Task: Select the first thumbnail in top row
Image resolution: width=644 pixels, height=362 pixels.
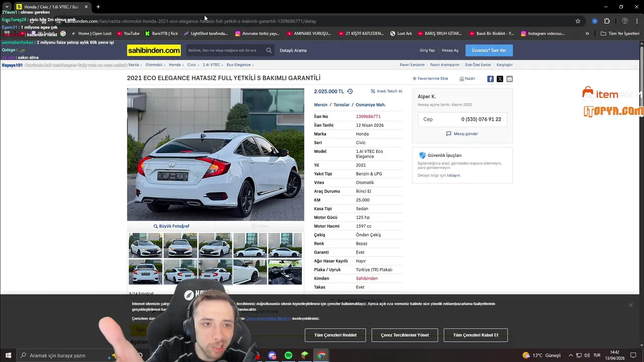Action: pos(145,245)
